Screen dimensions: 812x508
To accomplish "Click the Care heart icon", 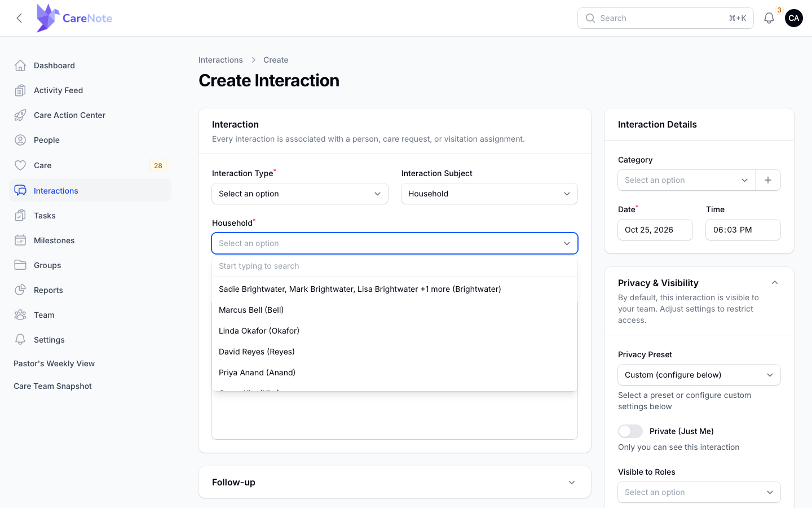I will click(x=20, y=165).
